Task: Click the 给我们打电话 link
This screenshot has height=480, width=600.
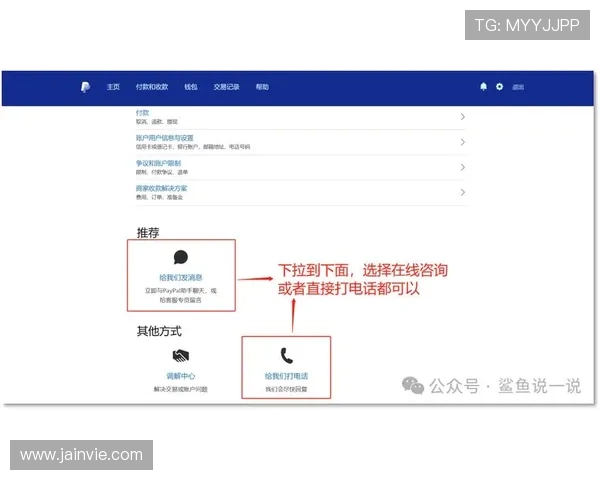Action: click(286, 376)
